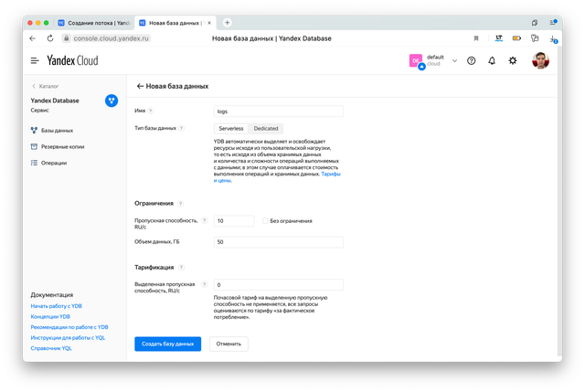Screen dimensions: 585x392
Task: Click the notifications bell icon
Action: 492,61
